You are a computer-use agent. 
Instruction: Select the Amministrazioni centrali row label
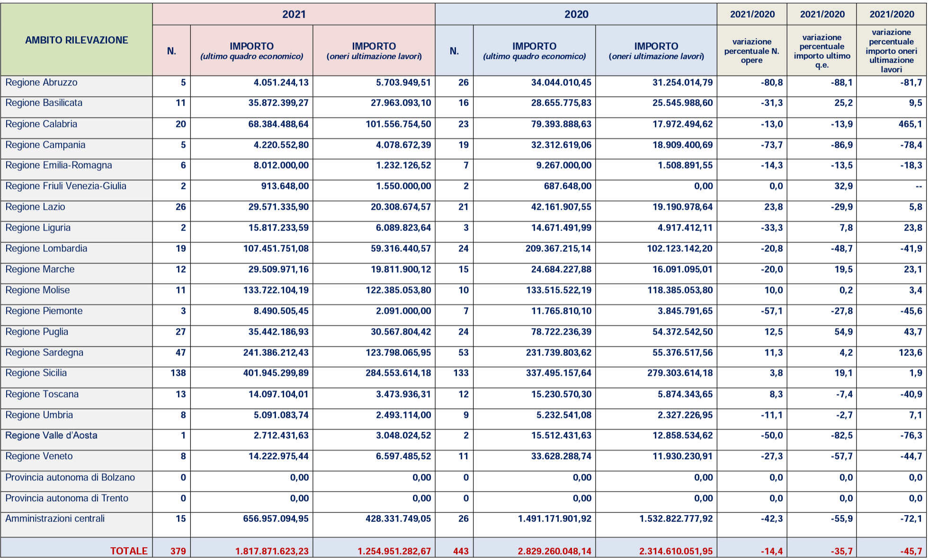pyautogui.click(x=55, y=519)
